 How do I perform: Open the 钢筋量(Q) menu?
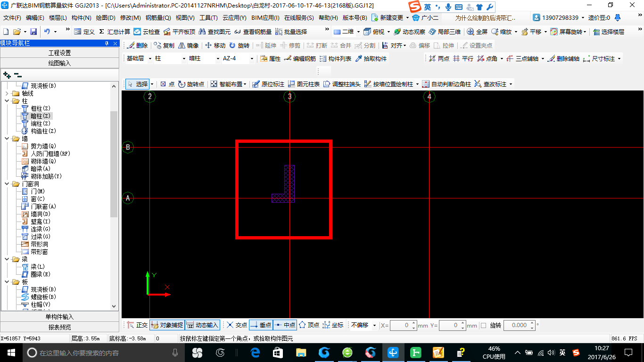158,18
